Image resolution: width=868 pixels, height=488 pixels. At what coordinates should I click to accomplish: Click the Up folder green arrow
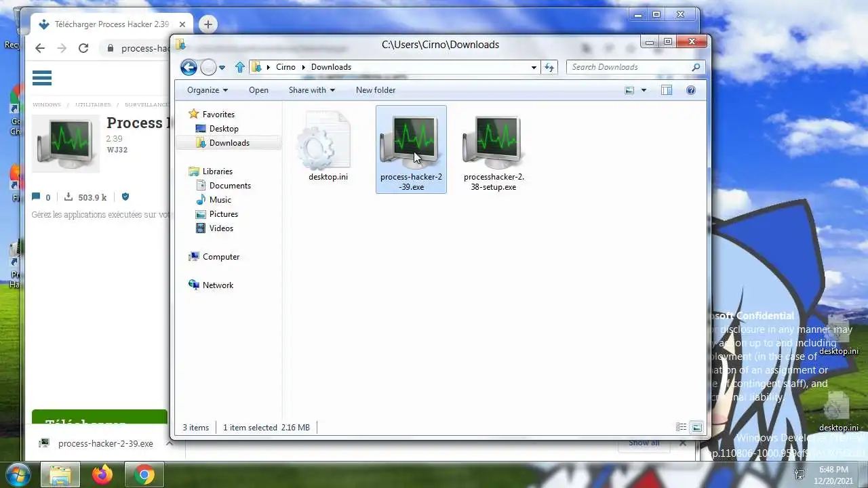click(239, 67)
